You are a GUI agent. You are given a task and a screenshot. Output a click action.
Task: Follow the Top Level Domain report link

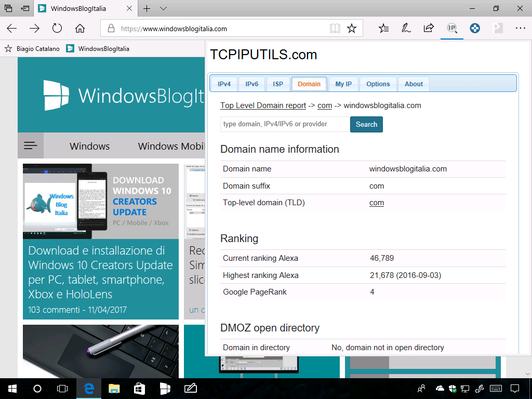pyautogui.click(x=263, y=105)
